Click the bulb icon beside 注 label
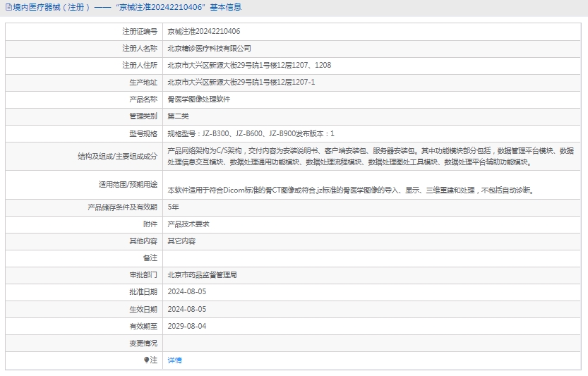 point(147,360)
